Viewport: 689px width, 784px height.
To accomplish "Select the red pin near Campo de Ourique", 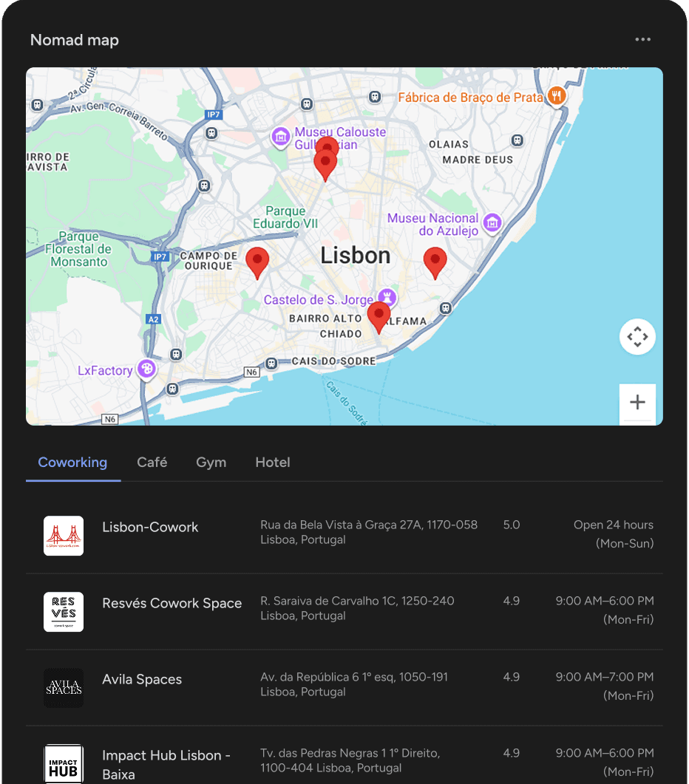I will click(257, 262).
